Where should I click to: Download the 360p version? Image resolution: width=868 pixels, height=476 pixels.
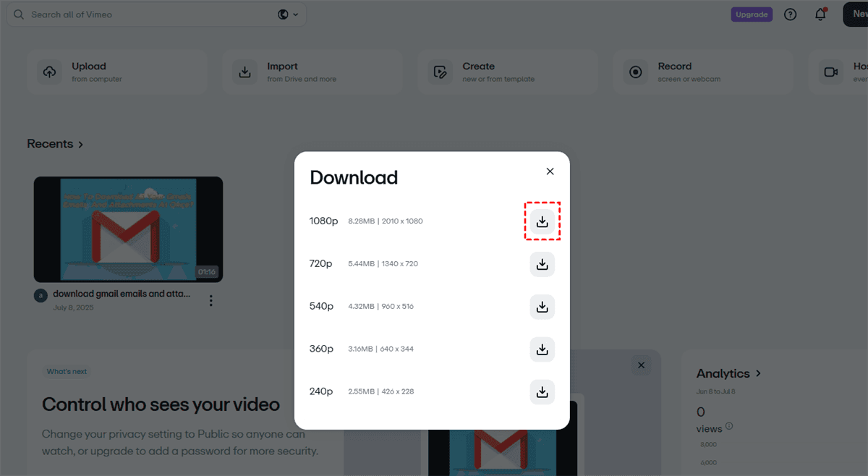click(x=542, y=349)
